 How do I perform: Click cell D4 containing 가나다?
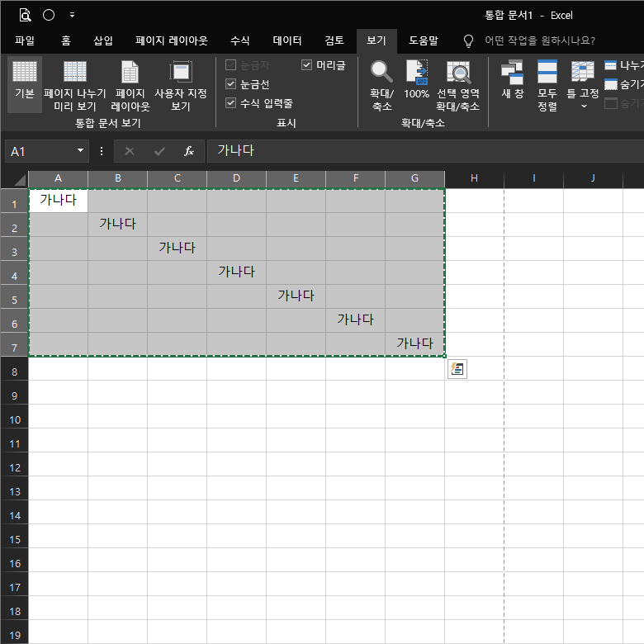237,272
